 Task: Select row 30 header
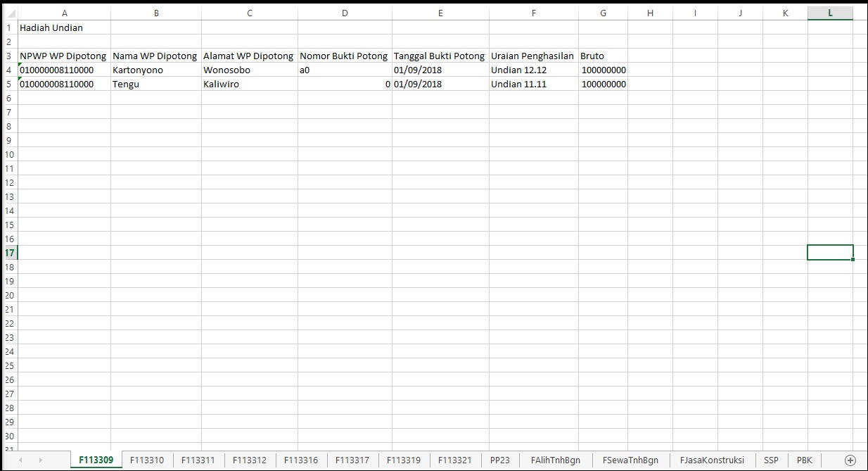click(x=8, y=436)
